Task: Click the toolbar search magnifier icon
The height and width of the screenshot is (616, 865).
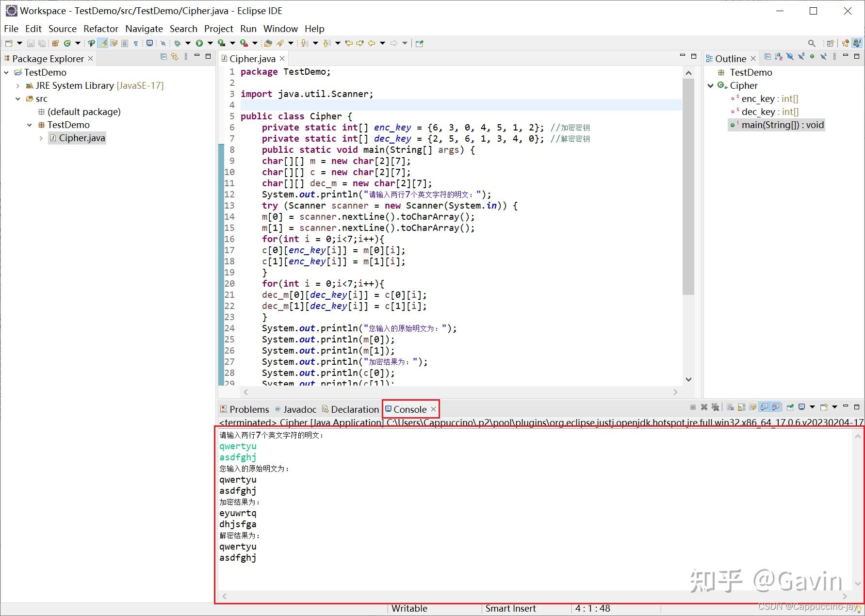Action: (x=811, y=43)
